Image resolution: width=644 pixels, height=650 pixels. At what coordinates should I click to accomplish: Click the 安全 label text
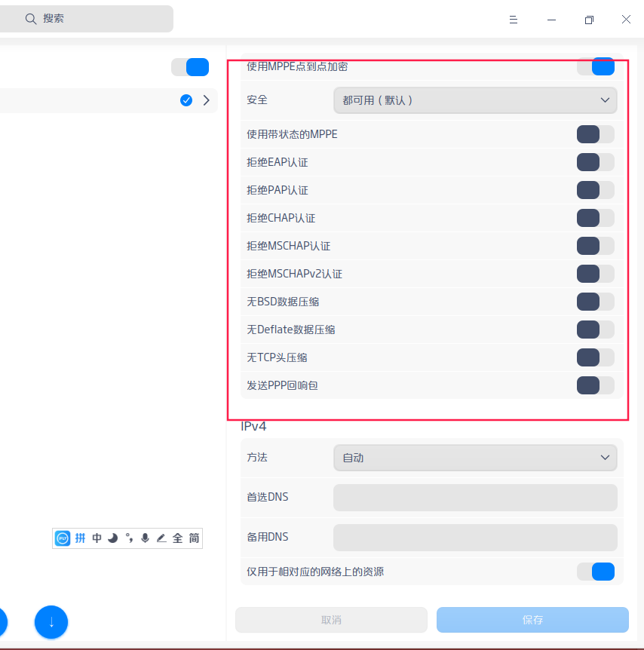point(257,100)
